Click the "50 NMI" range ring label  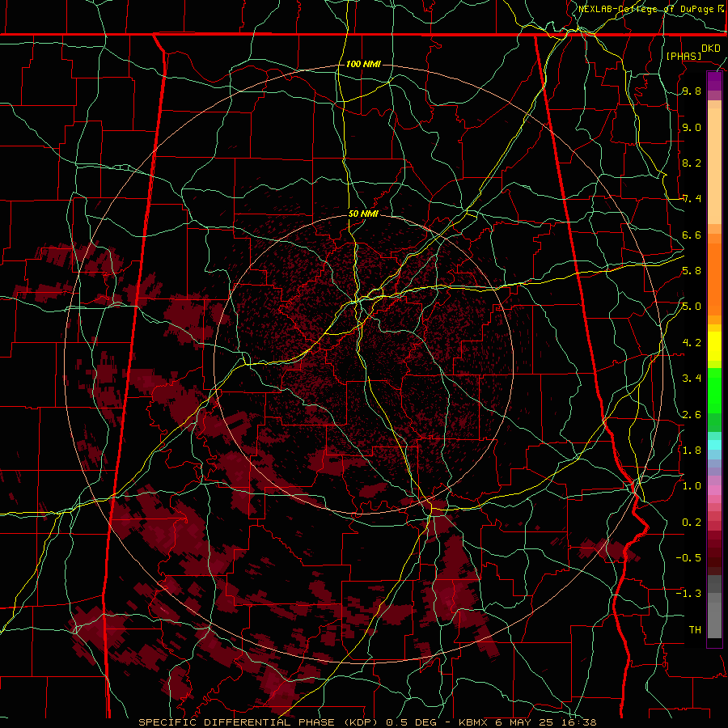pyautogui.click(x=363, y=214)
